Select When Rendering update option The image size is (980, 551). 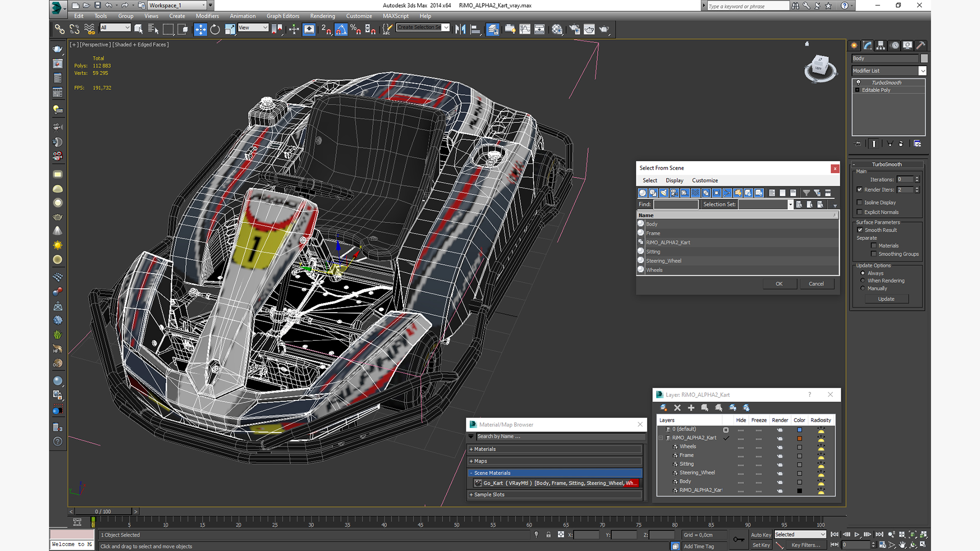point(863,281)
